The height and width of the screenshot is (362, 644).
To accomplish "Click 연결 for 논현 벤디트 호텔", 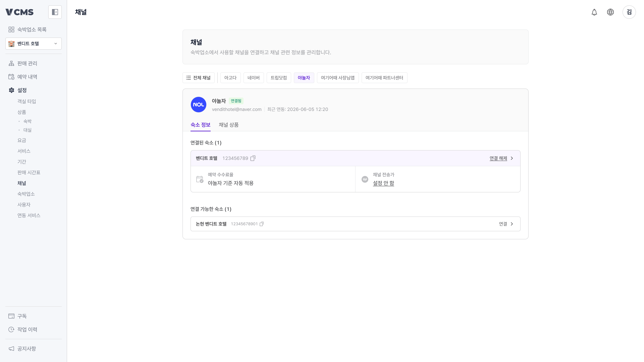I will pos(503,224).
